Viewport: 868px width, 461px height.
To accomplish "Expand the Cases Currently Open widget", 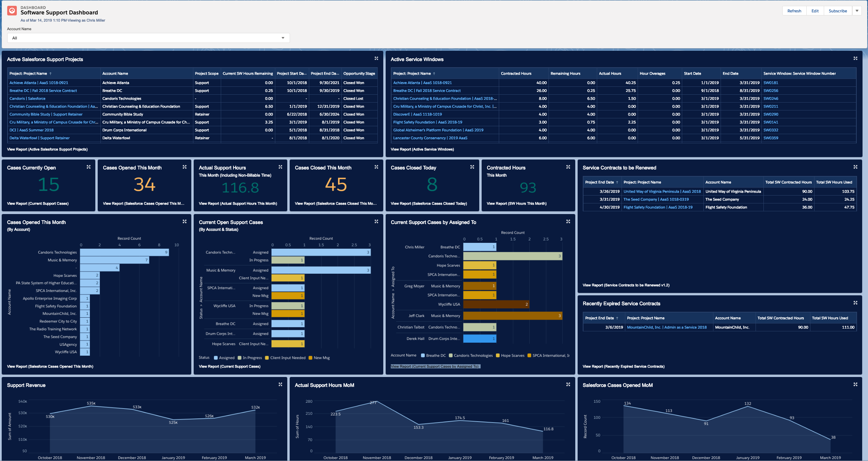I will click(x=88, y=167).
